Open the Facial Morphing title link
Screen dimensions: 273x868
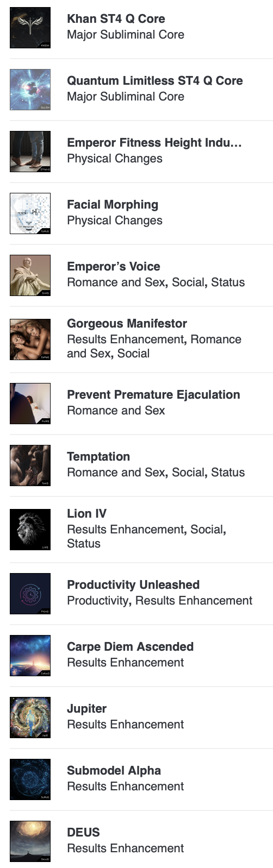coord(113,204)
